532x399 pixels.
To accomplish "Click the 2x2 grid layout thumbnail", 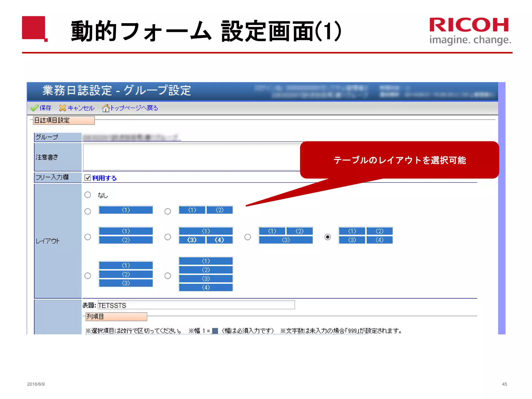I will pyautogui.click(x=366, y=235).
